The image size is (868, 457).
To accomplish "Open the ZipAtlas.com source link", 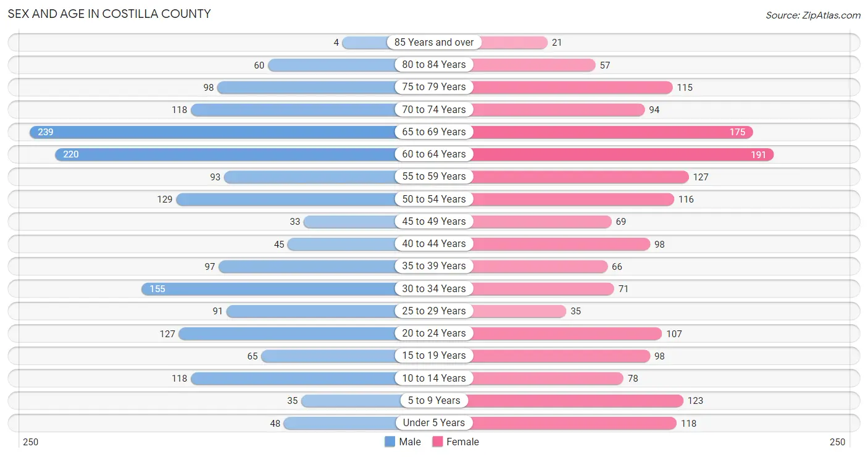I will click(813, 15).
